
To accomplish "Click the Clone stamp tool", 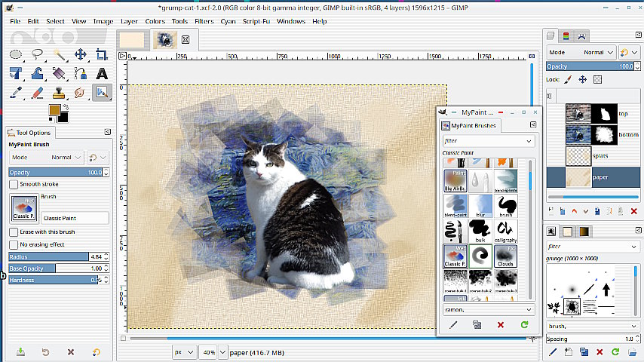I will 59,92.
